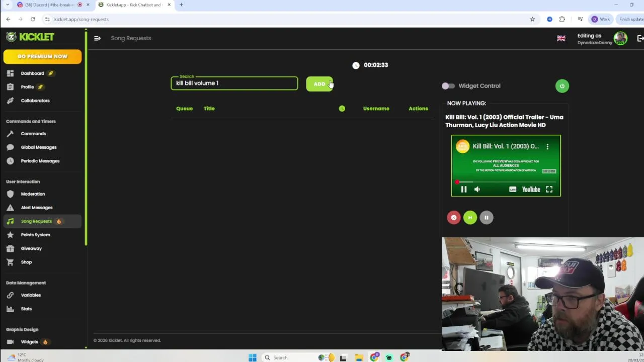Click the duration clock column icon
This screenshot has width=644, height=362.
[342, 109]
